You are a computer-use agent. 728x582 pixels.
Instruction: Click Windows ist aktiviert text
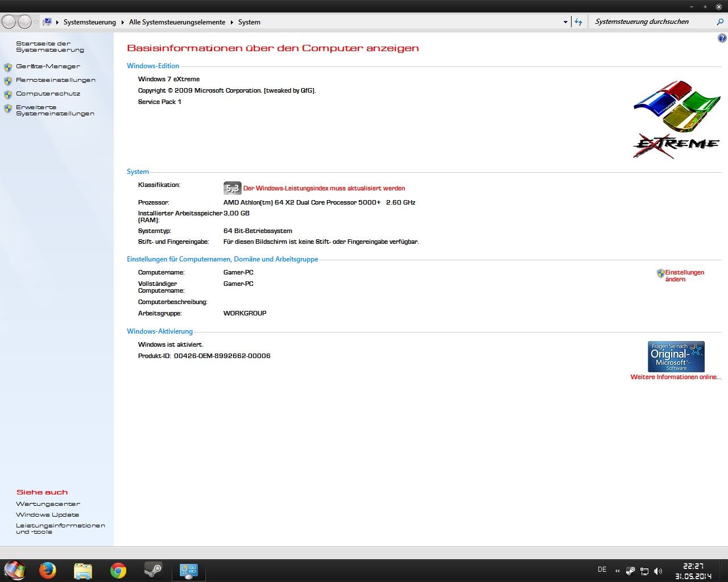coord(171,344)
